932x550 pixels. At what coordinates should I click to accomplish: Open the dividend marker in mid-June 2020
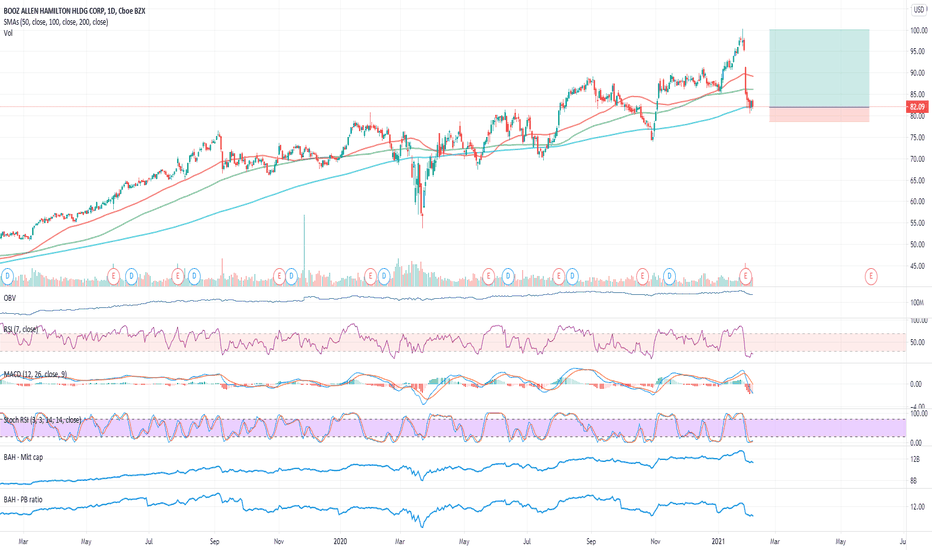coord(508,276)
